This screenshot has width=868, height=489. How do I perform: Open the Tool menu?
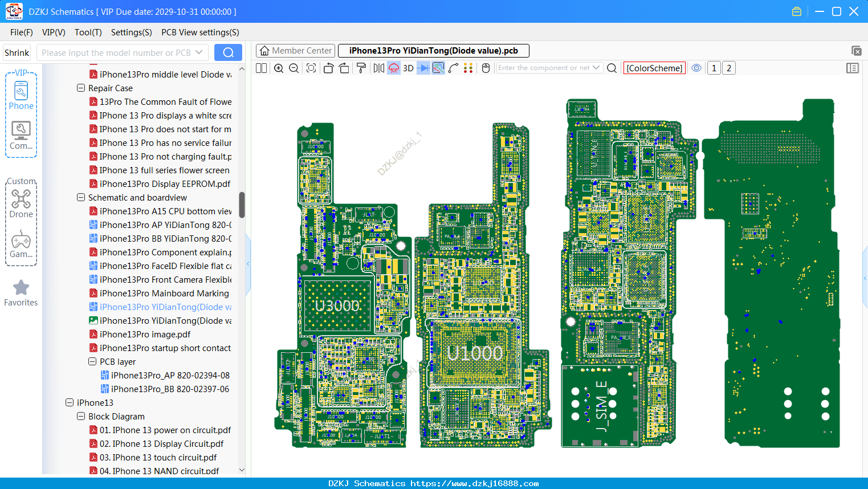pos(88,32)
